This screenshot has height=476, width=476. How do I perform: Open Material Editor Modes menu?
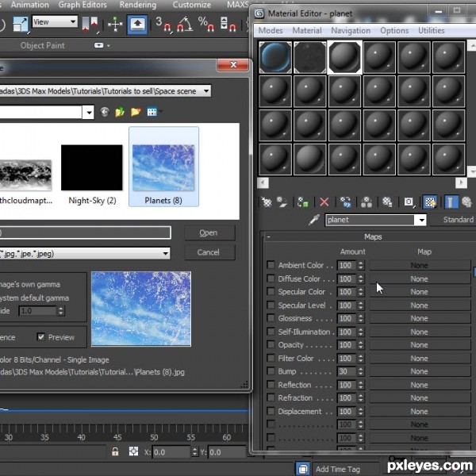tap(271, 30)
